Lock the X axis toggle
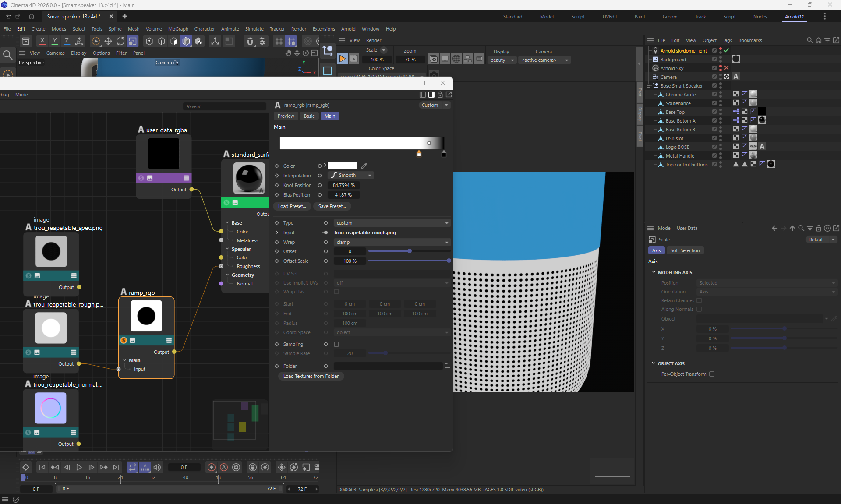841x504 pixels. click(42, 41)
